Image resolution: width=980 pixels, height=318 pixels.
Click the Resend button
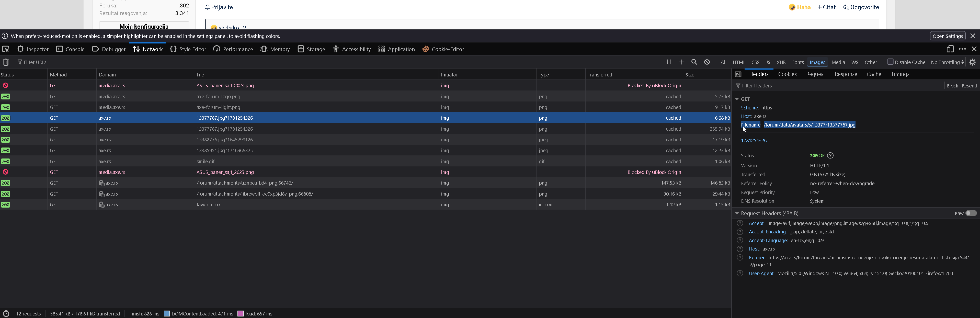tap(969, 86)
